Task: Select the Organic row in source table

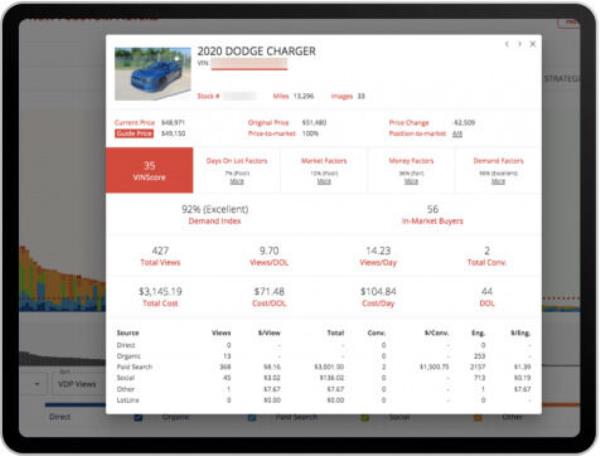Action: pyautogui.click(x=323, y=356)
